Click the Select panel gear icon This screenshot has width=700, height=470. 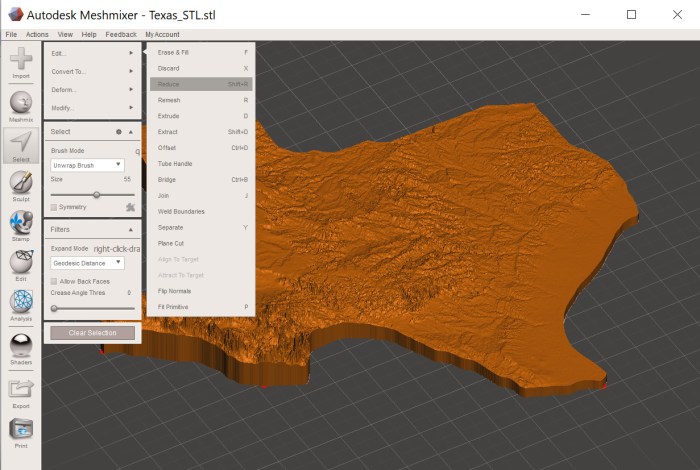[x=119, y=132]
